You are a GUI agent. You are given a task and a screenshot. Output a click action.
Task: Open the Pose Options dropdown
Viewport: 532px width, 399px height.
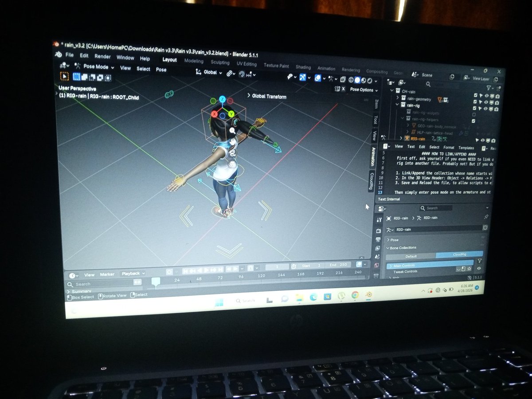click(363, 90)
